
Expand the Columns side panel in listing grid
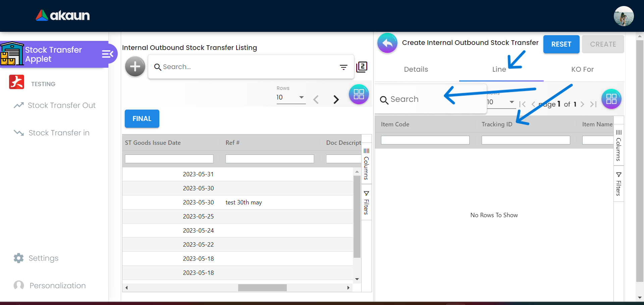(x=366, y=164)
